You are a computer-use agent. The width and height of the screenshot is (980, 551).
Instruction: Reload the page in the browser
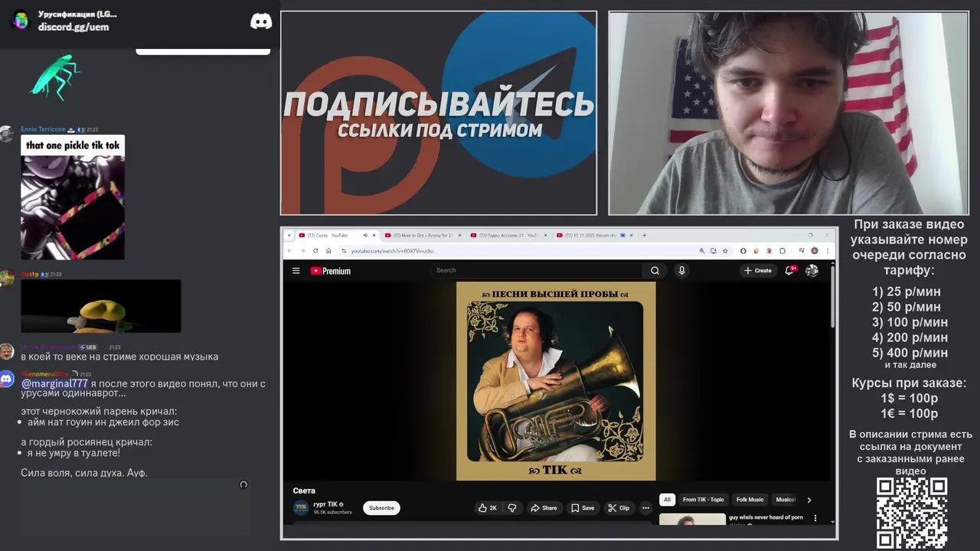[315, 250]
